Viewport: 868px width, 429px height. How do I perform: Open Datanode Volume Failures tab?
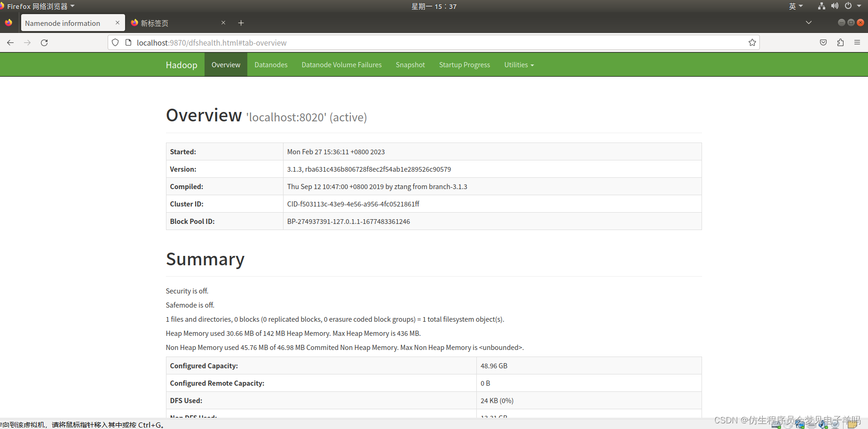point(341,64)
